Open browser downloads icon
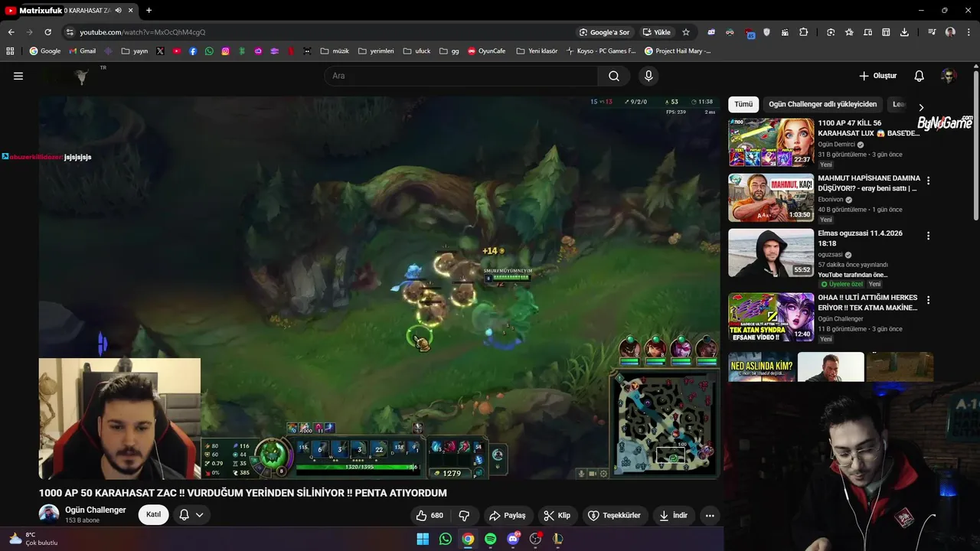 click(904, 32)
